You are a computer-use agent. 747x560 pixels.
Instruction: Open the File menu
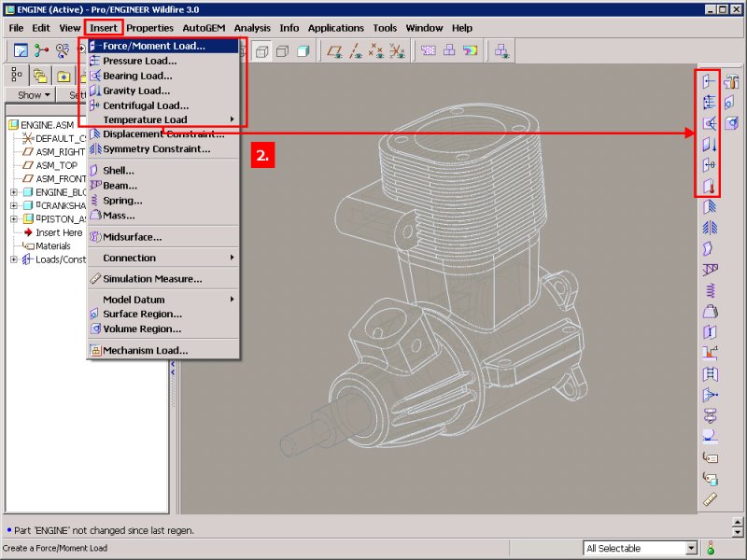(x=16, y=28)
